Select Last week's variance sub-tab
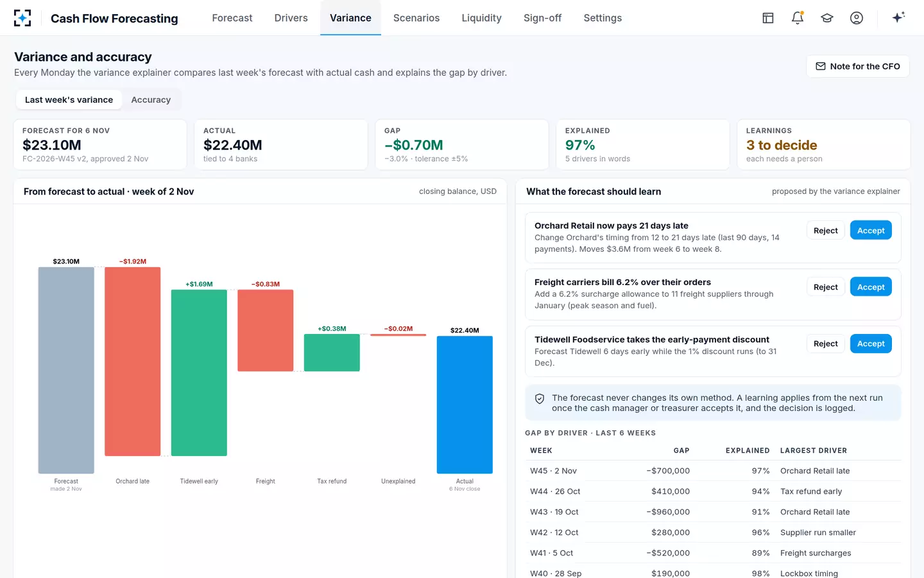 [69, 100]
